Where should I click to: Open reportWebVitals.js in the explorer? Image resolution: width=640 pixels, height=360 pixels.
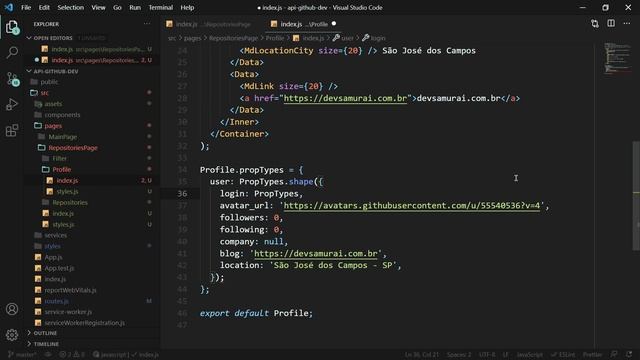coord(70,290)
